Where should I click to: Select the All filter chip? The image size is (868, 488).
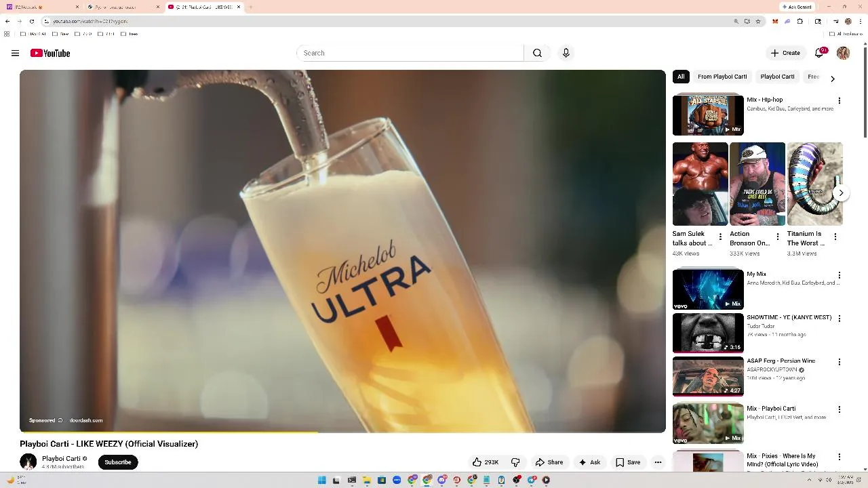(681, 77)
